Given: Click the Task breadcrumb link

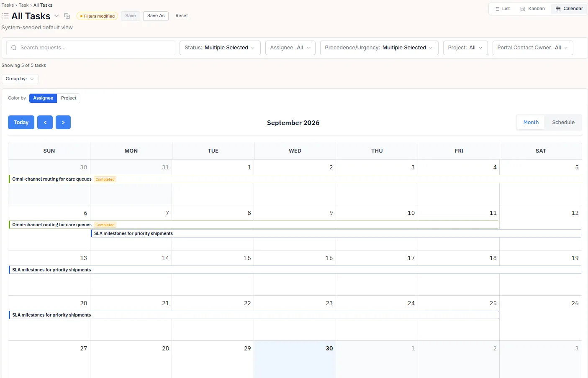Looking at the screenshot, I should click(x=24, y=5).
